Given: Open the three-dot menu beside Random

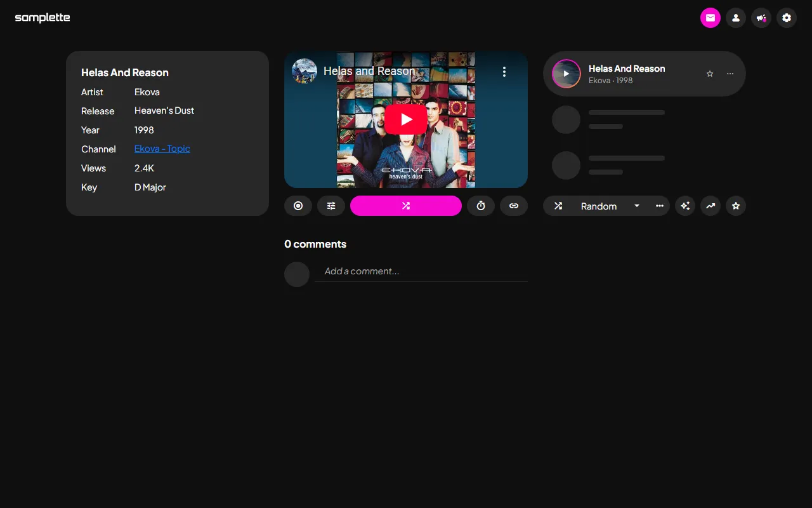Looking at the screenshot, I should (660, 206).
